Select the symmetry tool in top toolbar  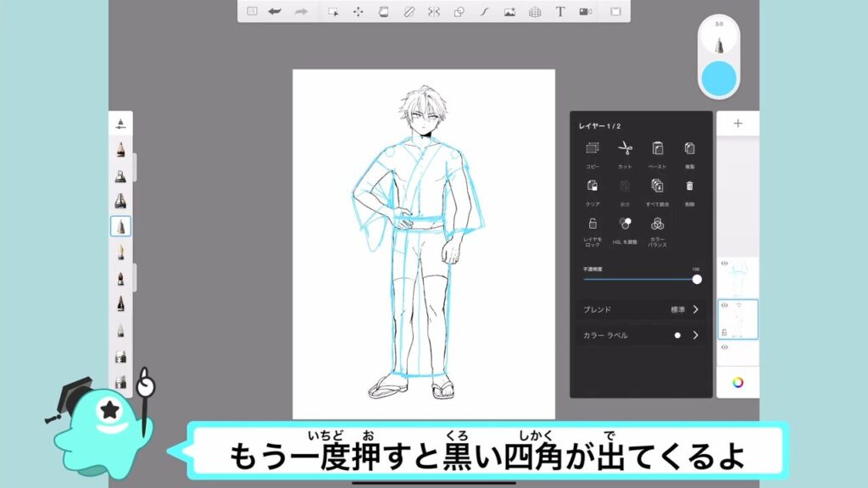pos(433,12)
